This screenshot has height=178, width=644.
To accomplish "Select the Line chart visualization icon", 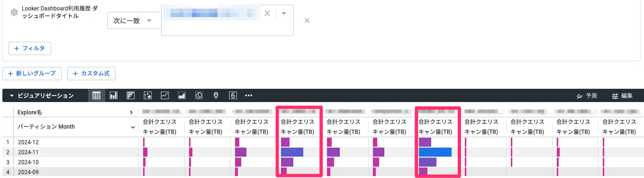I will 164,95.
